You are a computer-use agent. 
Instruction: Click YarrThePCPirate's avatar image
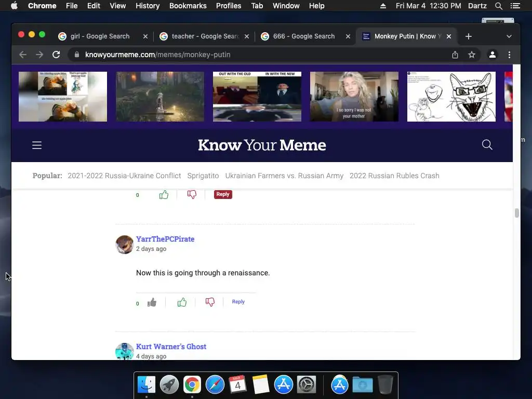[x=125, y=245]
